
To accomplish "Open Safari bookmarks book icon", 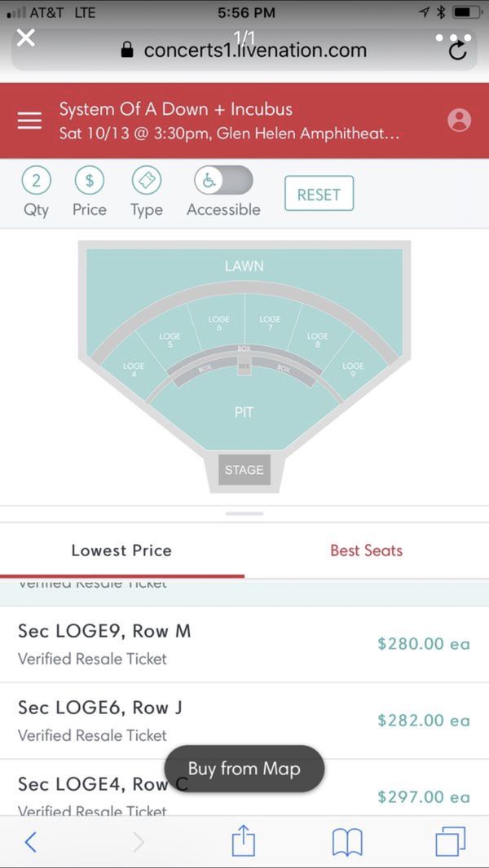I will click(x=347, y=843).
